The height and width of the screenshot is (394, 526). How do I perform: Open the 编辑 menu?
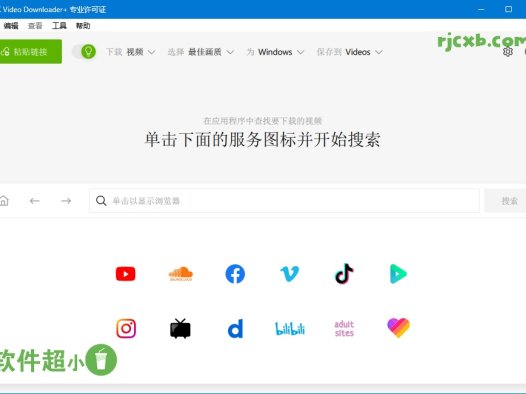click(x=11, y=25)
